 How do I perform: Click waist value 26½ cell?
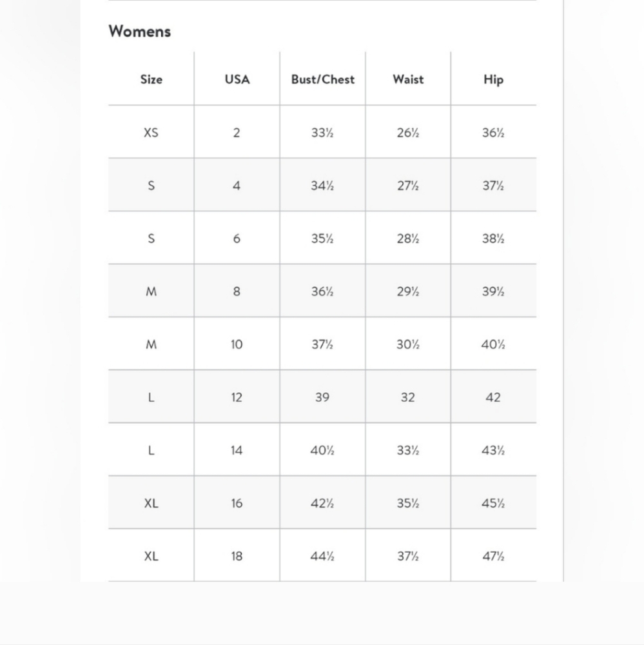click(x=408, y=132)
